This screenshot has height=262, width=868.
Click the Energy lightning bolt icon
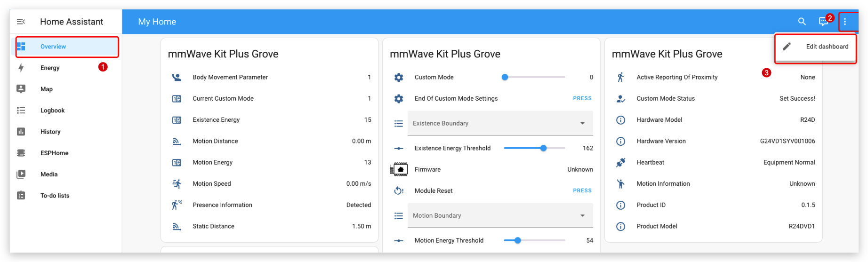coord(21,68)
